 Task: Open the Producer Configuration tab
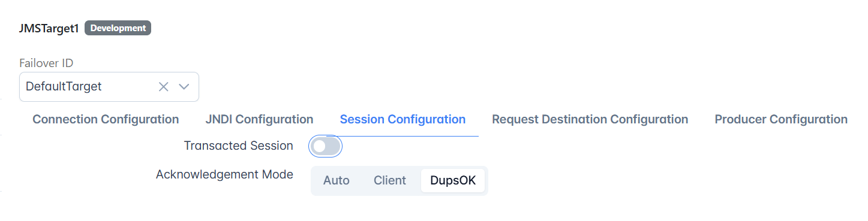point(781,119)
